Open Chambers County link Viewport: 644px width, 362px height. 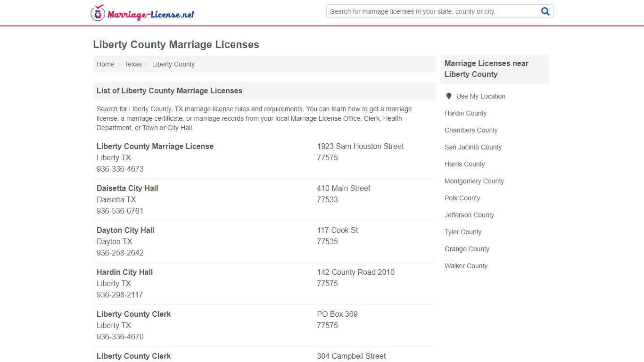pyautogui.click(x=471, y=130)
